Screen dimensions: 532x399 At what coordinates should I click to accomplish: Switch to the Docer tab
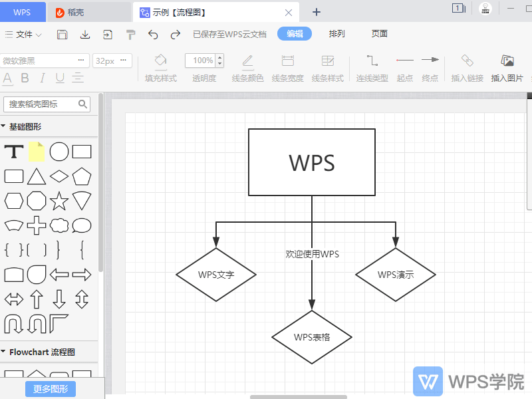(89, 12)
